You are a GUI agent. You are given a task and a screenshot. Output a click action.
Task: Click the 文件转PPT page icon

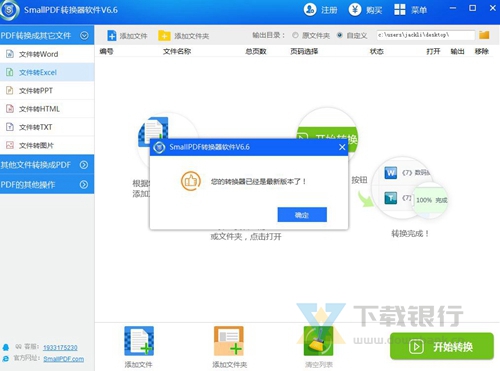[x=10, y=91]
